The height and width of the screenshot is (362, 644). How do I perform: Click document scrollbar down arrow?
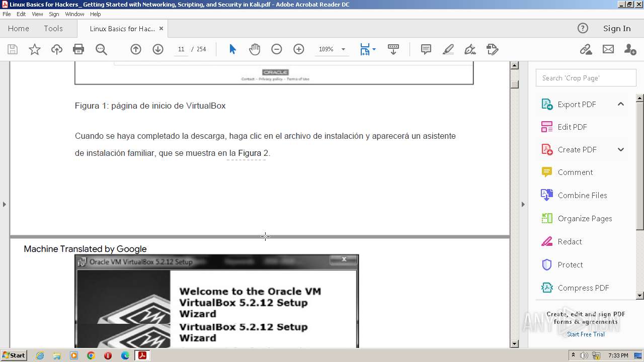514,344
